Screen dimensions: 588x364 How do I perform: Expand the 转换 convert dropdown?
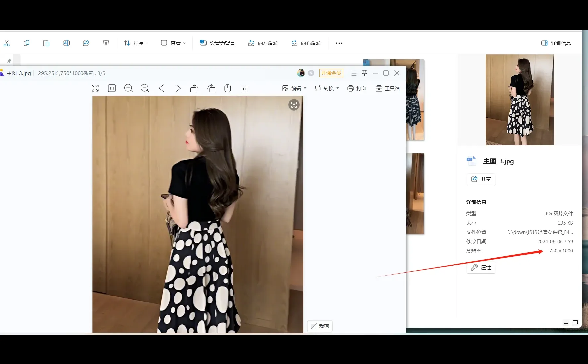tap(327, 88)
